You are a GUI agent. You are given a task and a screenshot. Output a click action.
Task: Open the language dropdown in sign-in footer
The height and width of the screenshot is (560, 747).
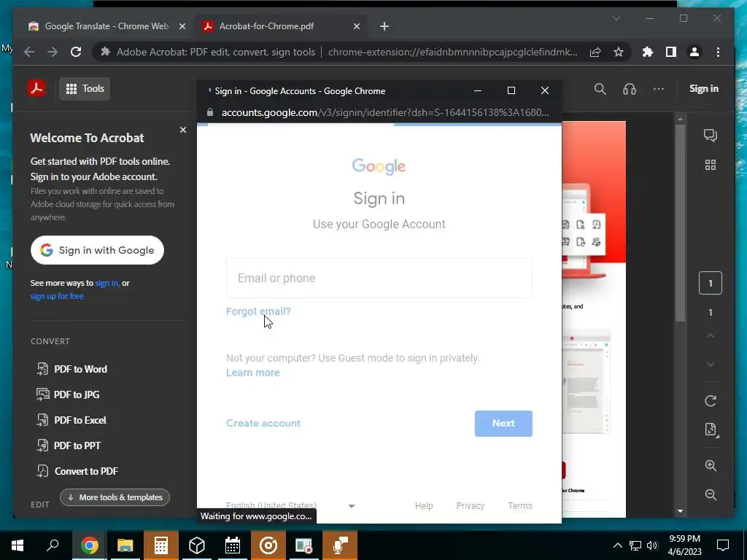[x=291, y=506]
